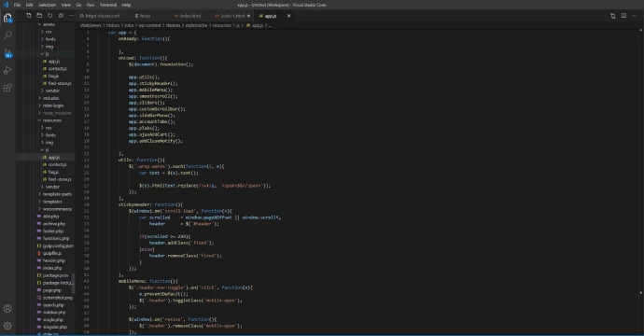The width and height of the screenshot is (644, 336).
Task: Switch to the httpd-vhosts.conf tab
Action: pyautogui.click(x=103, y=16)
